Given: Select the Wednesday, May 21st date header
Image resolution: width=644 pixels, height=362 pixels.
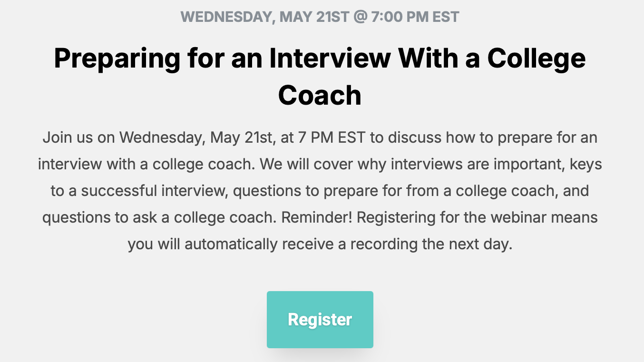Looking at the screenshot, I should (320, 17).
